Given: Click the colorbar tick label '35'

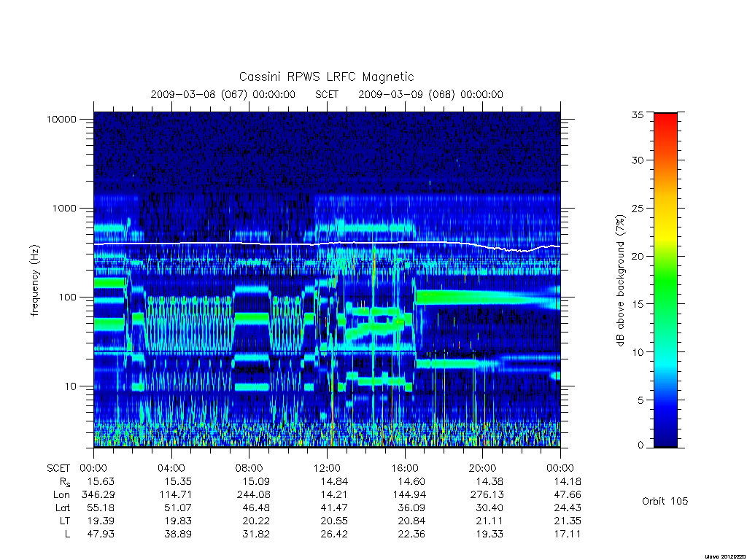Looking at the screenshot, I should point(638,114).
